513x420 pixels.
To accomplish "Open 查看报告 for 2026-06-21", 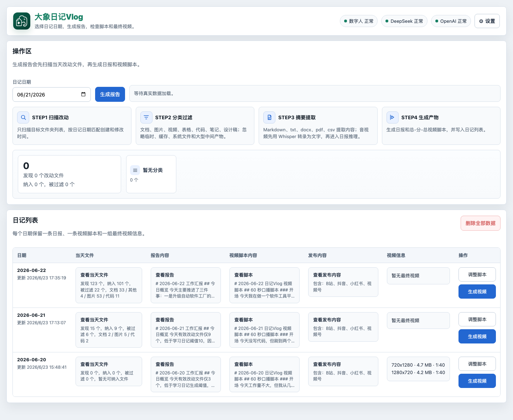I will (x=186, y=330).
